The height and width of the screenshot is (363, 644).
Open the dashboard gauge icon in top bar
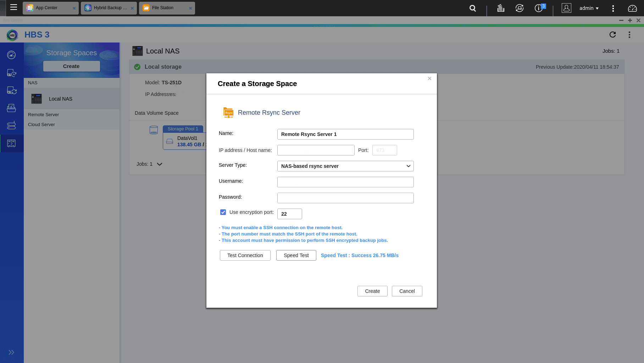(x=632, y=8)
